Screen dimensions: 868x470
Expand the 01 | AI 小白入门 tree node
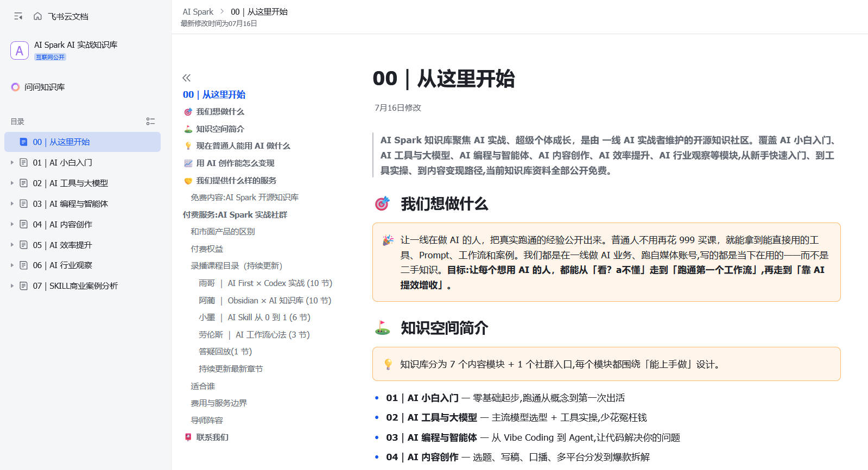pyautogui.click(x=12, y=163)
